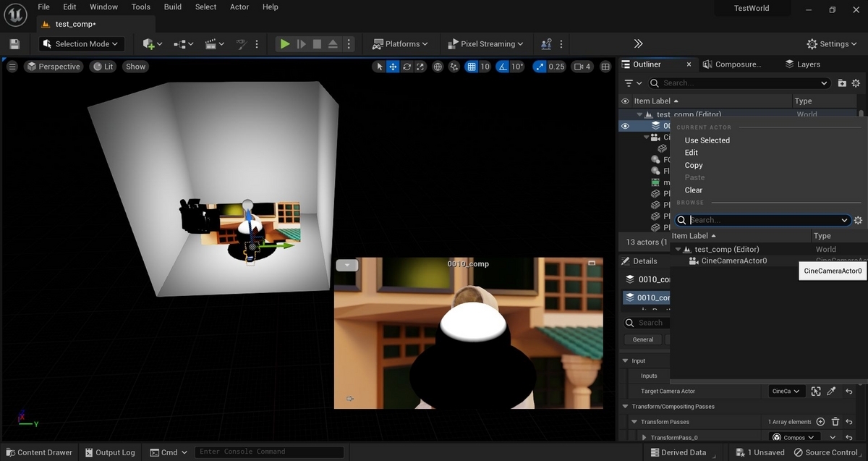Open grid snap value 10 menu
868x461 pixels.
point(485,67)
